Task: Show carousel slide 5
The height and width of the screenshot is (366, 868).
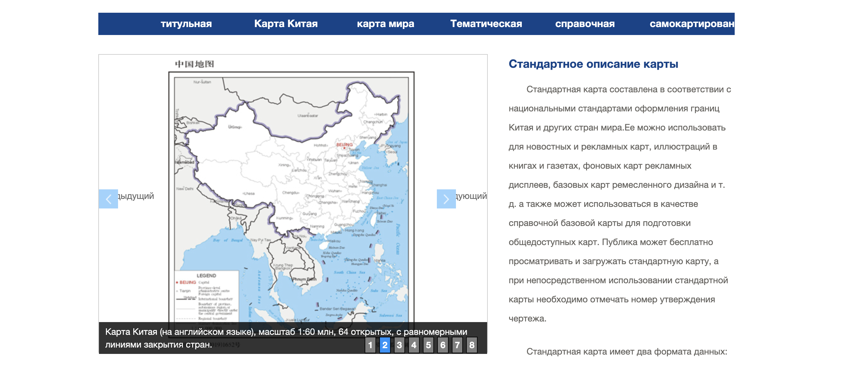Action: coord(428,345)
